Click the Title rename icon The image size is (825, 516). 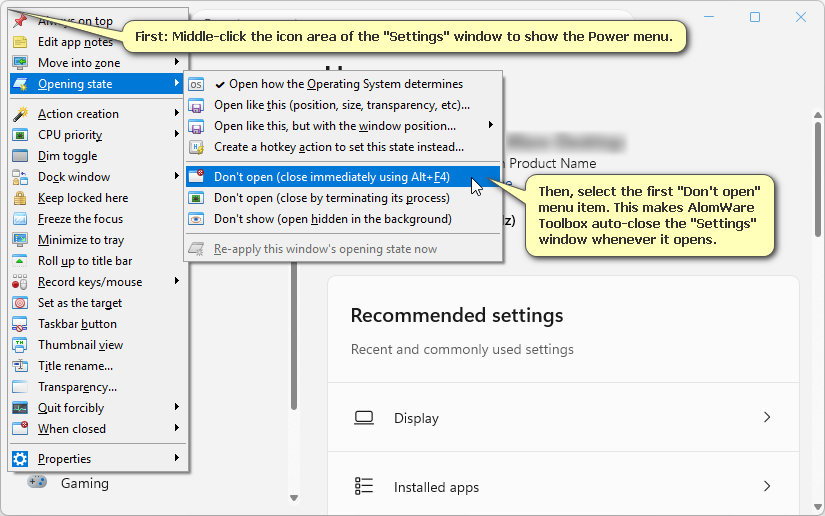[x=20, y=366]
